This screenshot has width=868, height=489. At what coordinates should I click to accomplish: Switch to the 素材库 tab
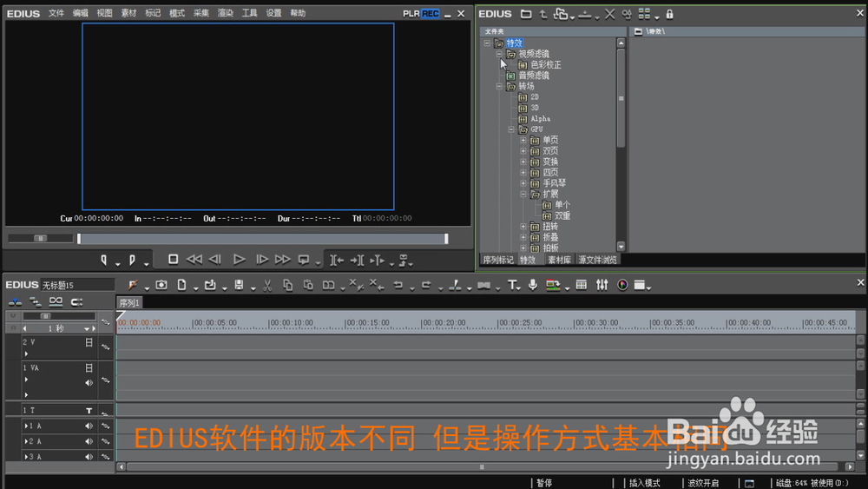pyautogui.click(x=559, y=260)
